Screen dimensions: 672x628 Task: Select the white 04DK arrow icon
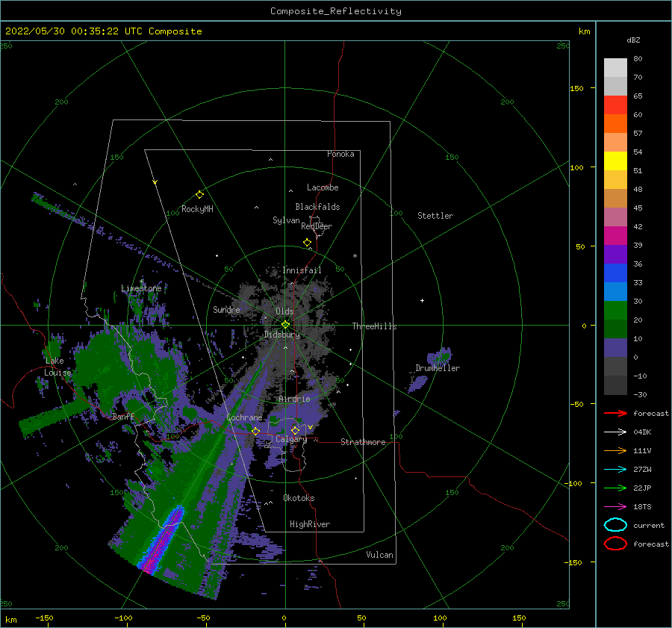[x=615, y=432]
